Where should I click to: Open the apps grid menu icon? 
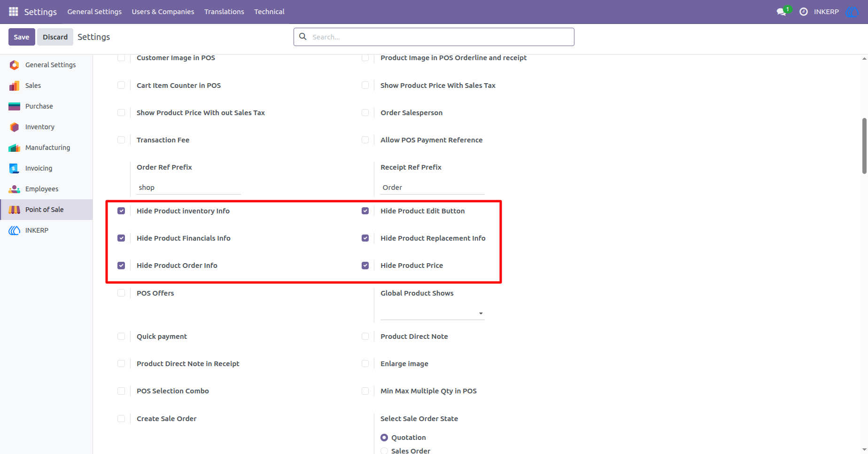click(14, 11)
